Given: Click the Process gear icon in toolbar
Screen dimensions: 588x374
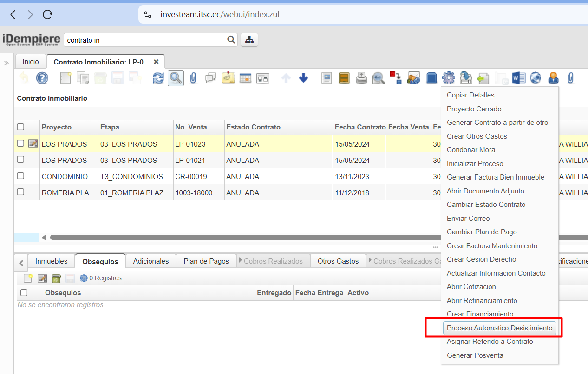Looking at the screenshot, I should [448, 78].
